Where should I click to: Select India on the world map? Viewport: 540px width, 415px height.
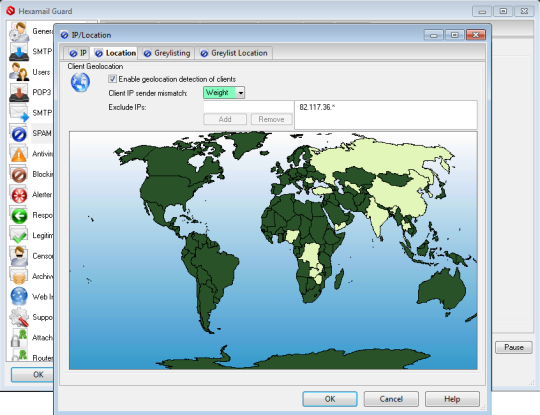[378, 217]
